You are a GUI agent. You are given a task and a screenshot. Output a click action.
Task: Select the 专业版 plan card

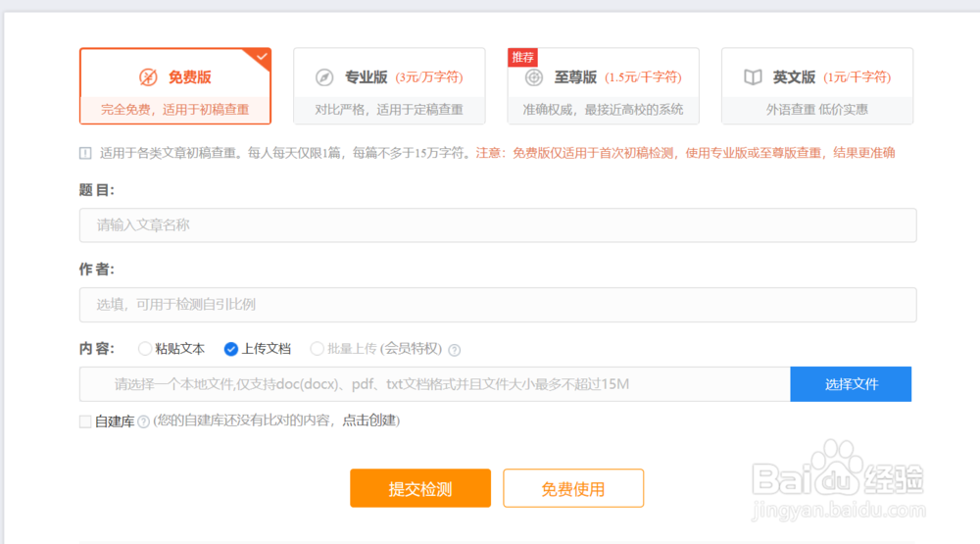click(389, 85)
